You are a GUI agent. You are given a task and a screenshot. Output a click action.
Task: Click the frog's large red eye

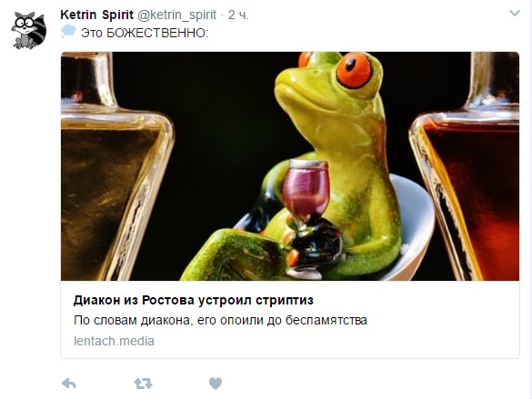point(354,71)
